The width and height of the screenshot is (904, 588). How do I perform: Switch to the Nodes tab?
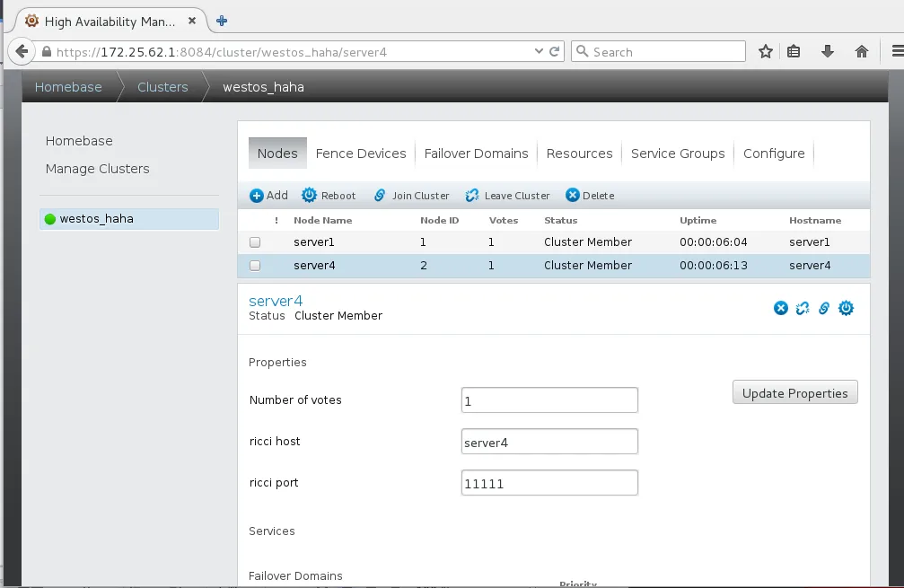[x=277, y=154]
